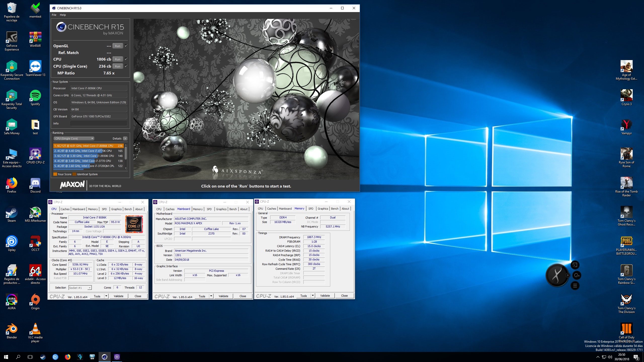Launch the OCCT desktop icon

[x=35, y=244]
